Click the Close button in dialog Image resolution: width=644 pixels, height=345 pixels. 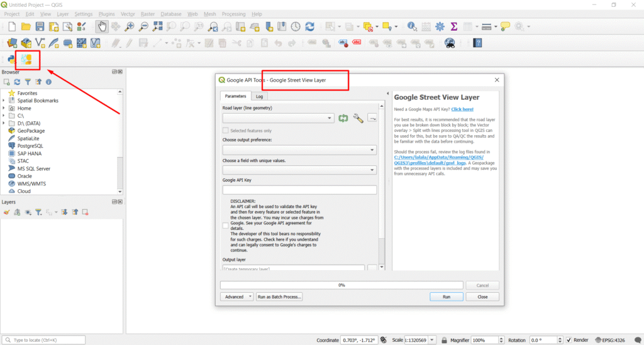482,297
